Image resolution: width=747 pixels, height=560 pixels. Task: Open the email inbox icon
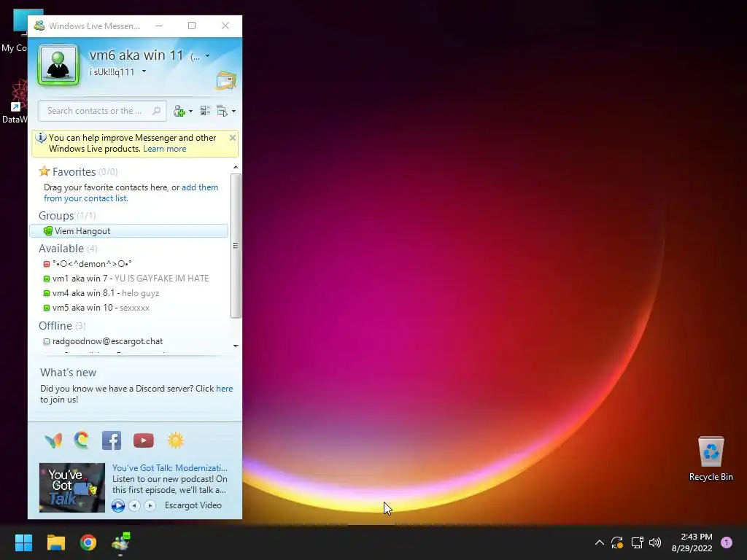coord(226,80)
